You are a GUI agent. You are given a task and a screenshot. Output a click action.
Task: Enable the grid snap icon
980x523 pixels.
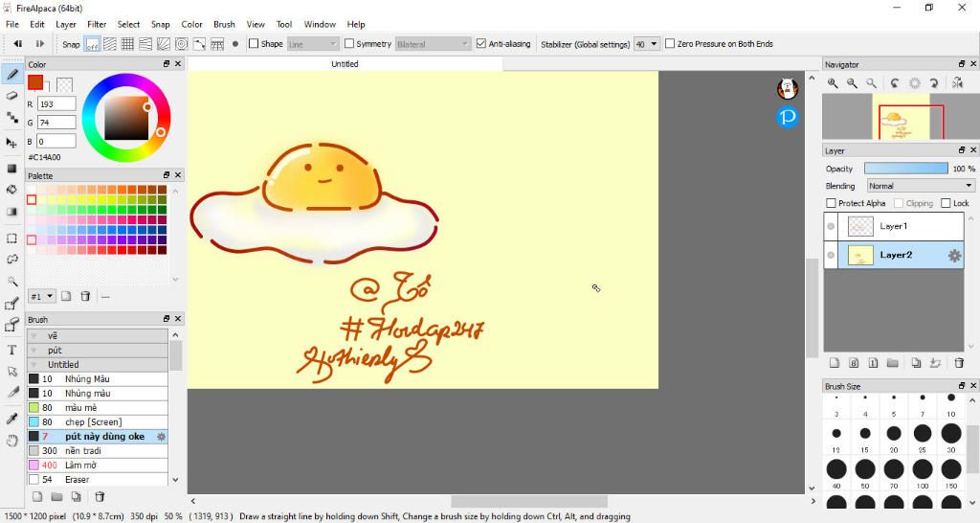click(x=127, y=44)
